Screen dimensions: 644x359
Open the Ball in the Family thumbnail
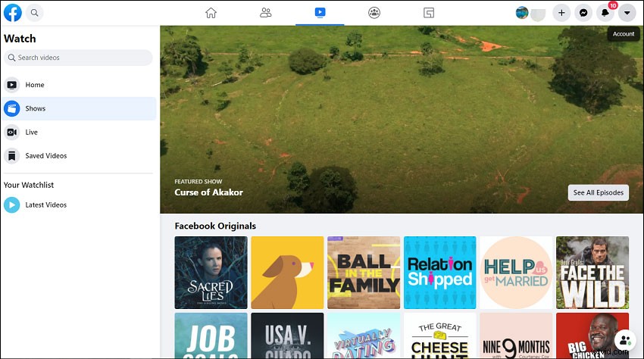(x=364, y=273)
